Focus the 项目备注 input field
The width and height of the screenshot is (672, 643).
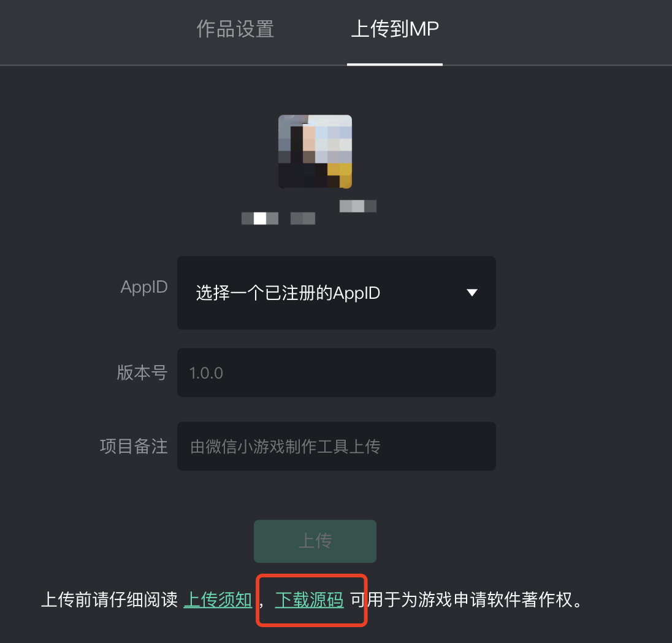tap(337, 447)
